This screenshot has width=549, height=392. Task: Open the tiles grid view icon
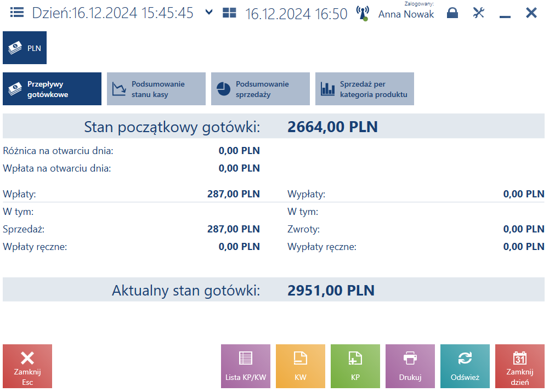coord(229,13)
